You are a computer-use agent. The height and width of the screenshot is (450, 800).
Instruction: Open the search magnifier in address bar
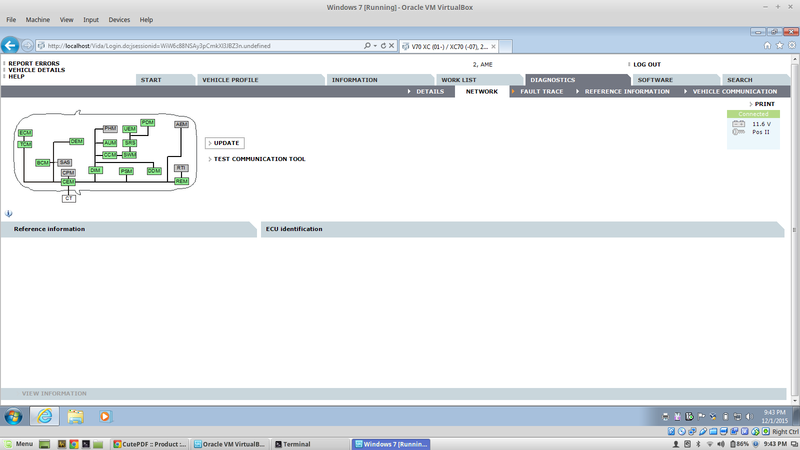pos(367,45)
